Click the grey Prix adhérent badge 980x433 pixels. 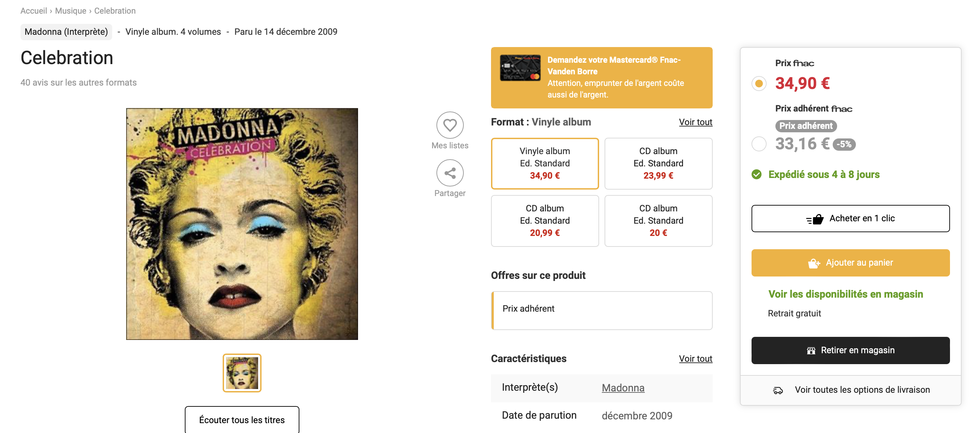[805, 126]
